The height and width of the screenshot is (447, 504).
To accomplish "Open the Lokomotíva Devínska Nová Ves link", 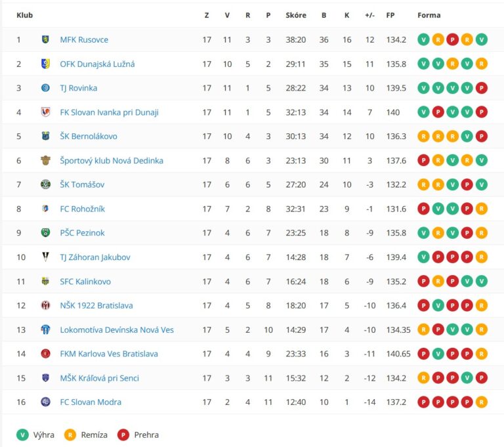I will coord(117,330).
